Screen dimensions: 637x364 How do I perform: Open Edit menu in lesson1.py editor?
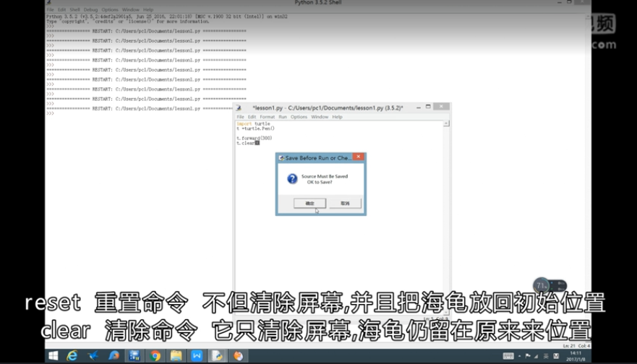(x=252, y=117)
